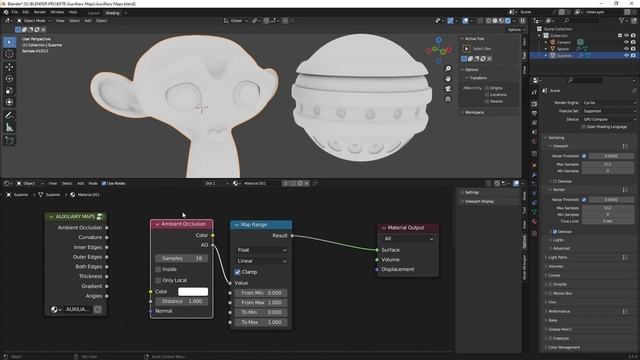Open the Window menu

click(x=57, y=12)
